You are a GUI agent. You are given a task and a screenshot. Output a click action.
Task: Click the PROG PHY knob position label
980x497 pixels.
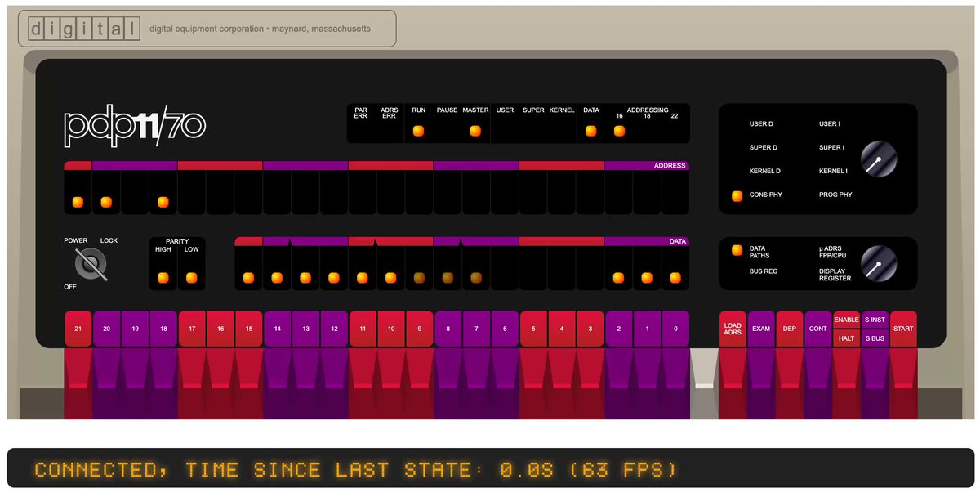[835, 195]
